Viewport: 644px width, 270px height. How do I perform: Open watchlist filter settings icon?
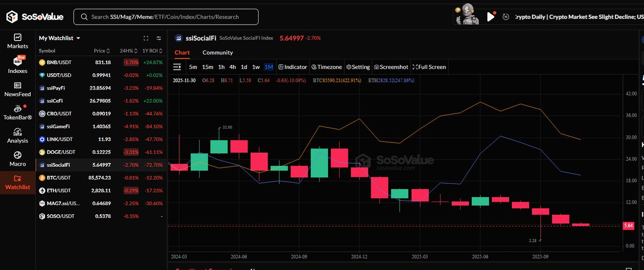159,38
